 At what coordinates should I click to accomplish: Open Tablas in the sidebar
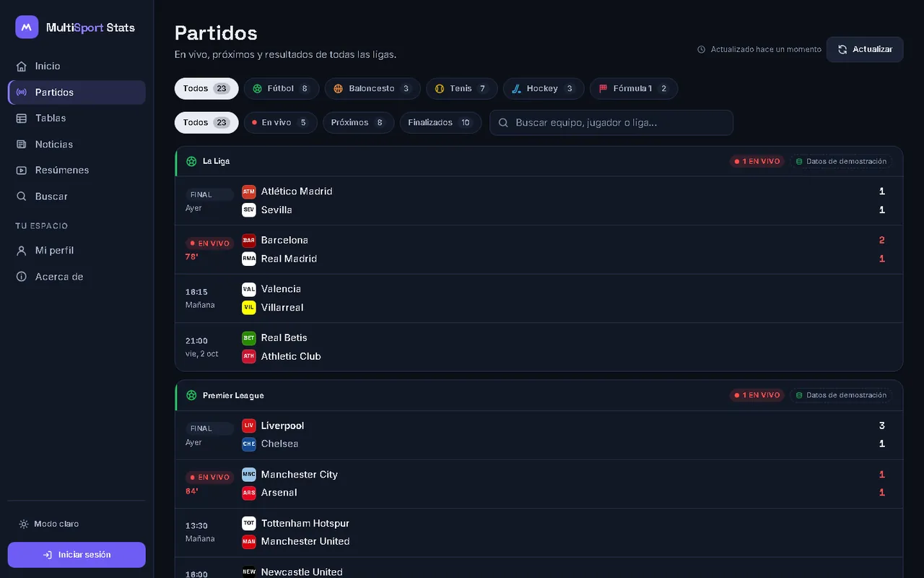click(x=77, y=118)
